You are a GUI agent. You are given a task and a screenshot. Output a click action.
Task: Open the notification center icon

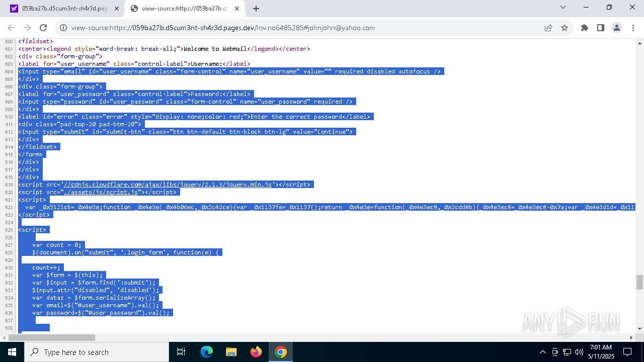pyautogui.click(x=627, y=352)
